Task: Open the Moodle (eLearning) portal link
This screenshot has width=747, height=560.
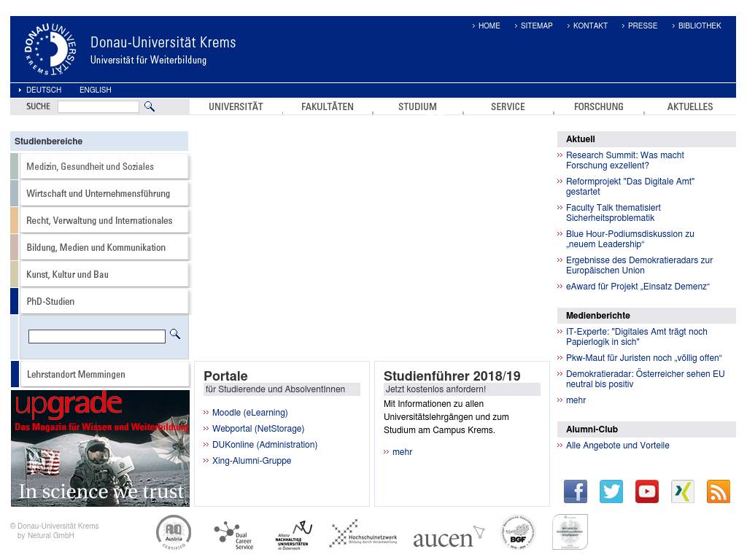Action: tap(249, 413)
